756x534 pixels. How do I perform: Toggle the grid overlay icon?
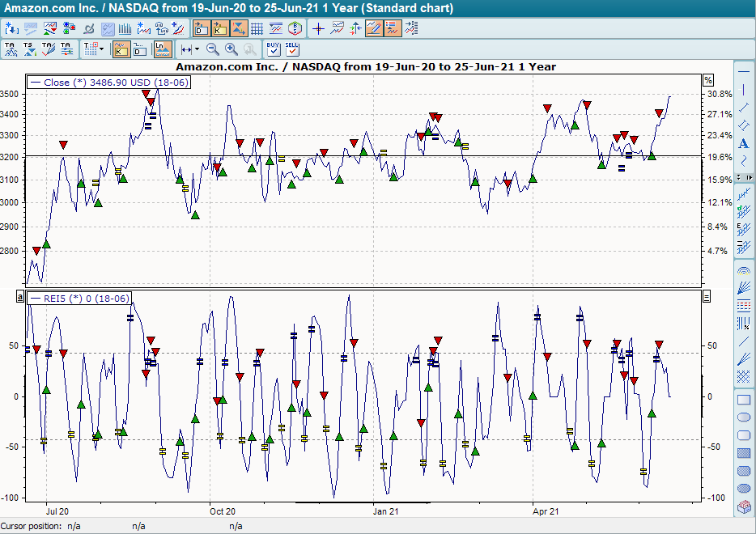256,28
